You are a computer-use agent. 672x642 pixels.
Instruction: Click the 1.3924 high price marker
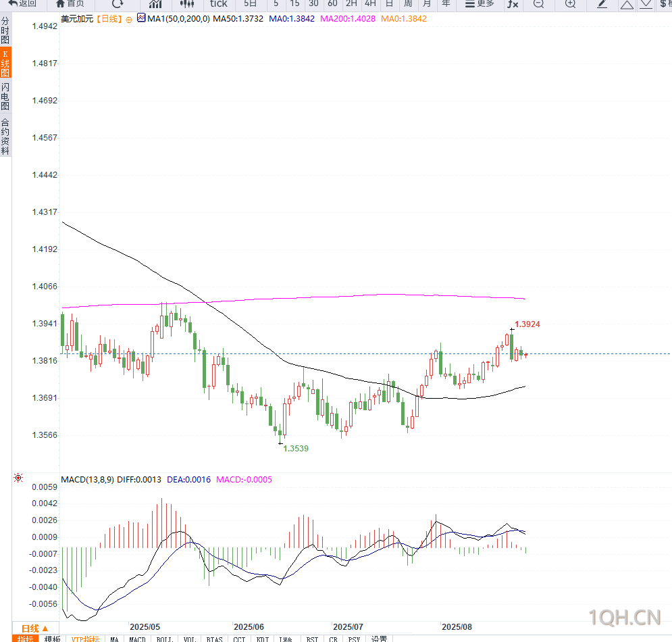point(527,324)
